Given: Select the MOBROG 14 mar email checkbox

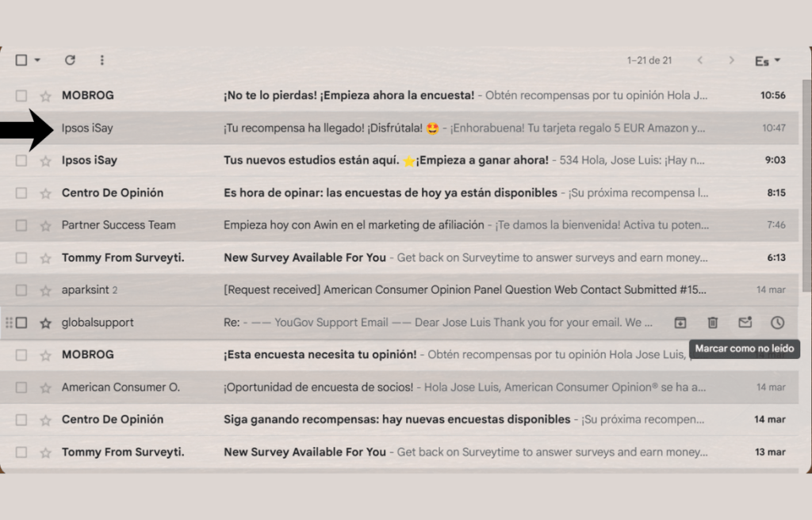Looking at the screenshot, I should 21,355.
